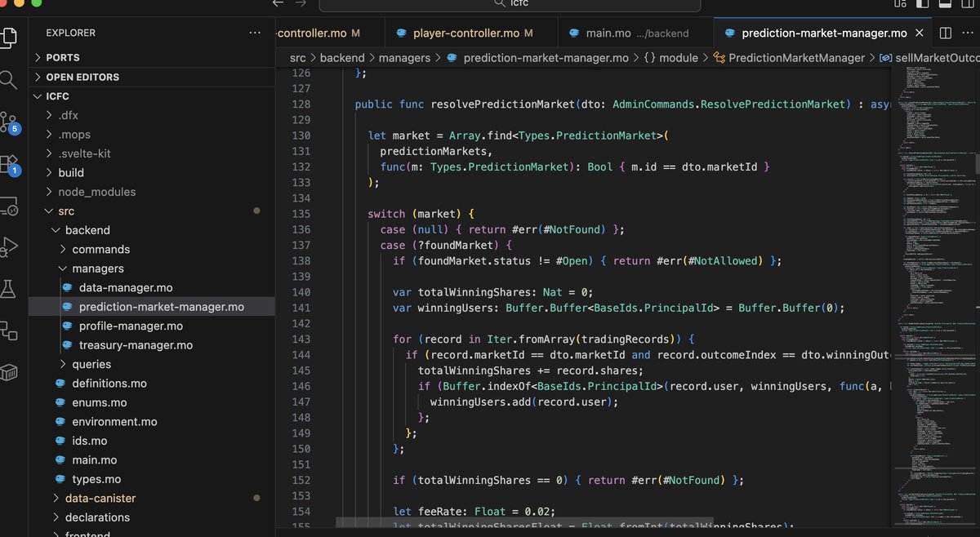Open Explorer Views and More Actions ellipsis
The height and width of the screenshot is (537, 980).
pyautogui.click(x=256, y=33)
